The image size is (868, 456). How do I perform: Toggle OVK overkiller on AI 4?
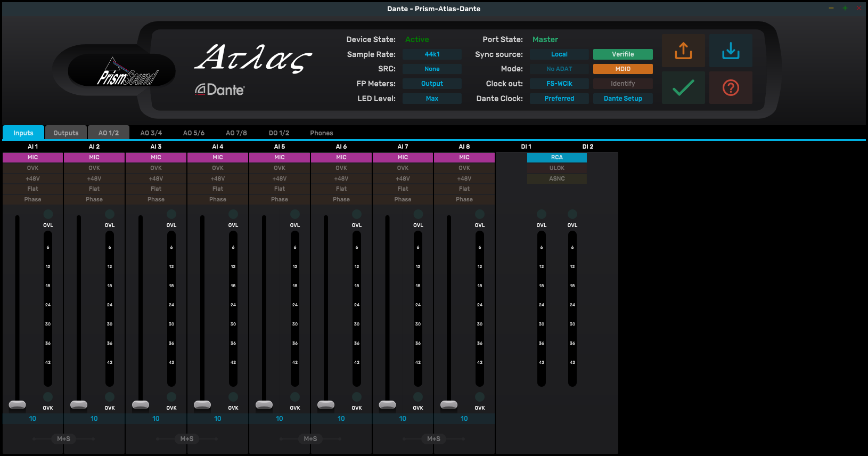218,168
